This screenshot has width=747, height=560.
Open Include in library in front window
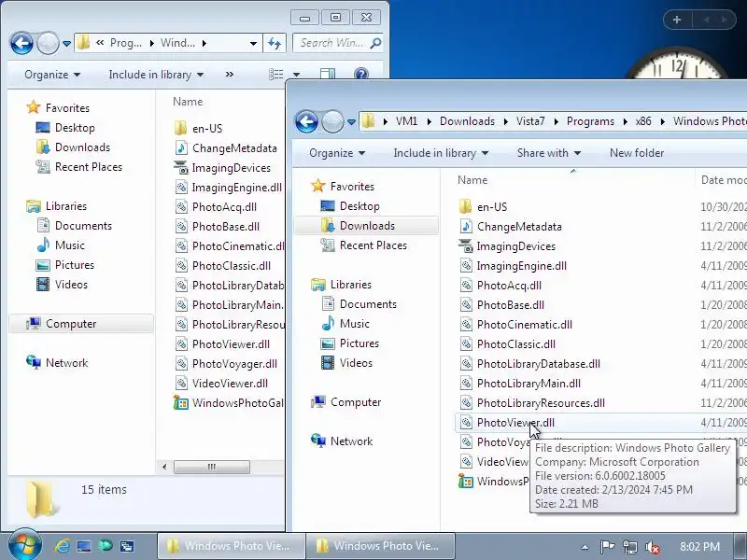coord(441,153)
